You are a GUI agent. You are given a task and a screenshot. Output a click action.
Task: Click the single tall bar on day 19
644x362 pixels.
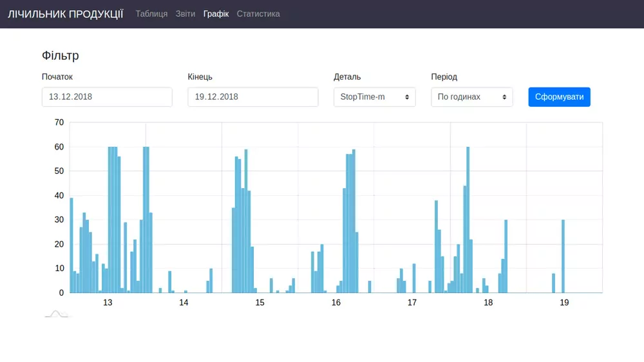(x=563, y=256)
